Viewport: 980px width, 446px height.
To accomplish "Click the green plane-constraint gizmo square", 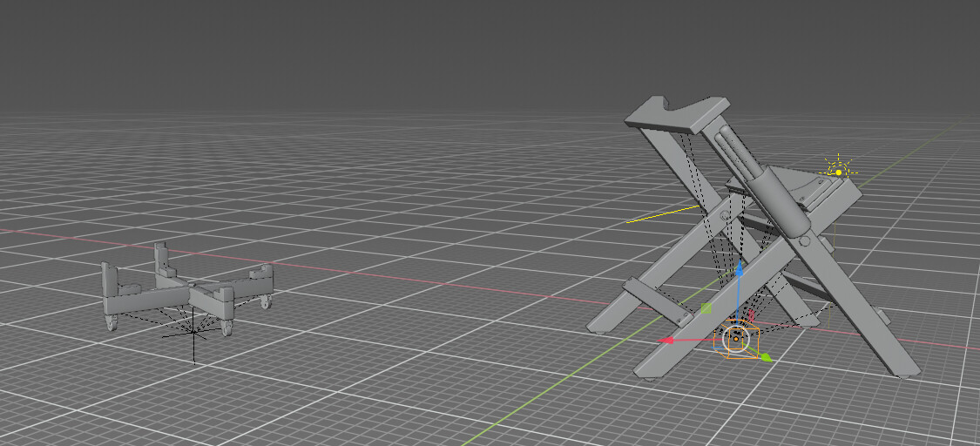I will coord(706,308).
